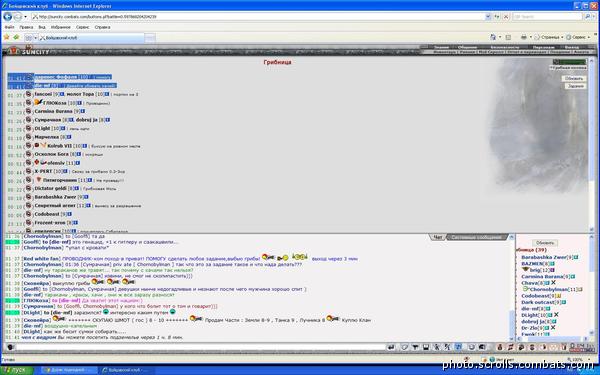This screenshot has height=375, width=600.
Task: Open info icon next to Dark outcast in user list
Action: click(564, 302)
